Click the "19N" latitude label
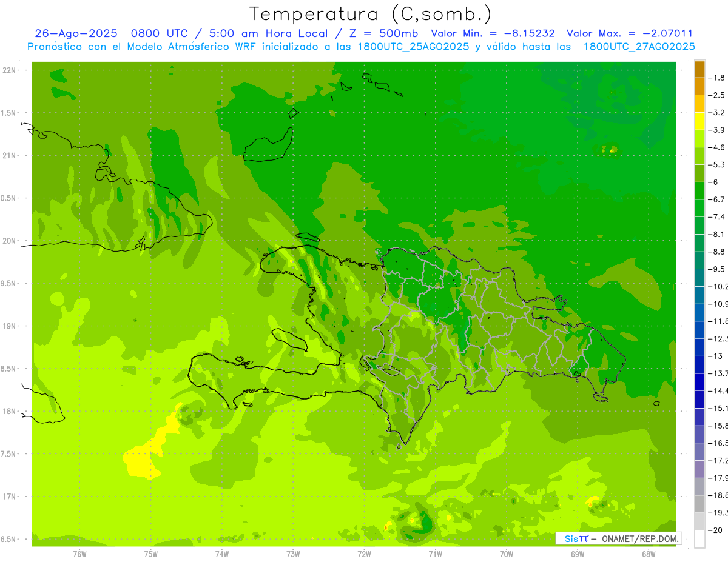 [9, 326]
